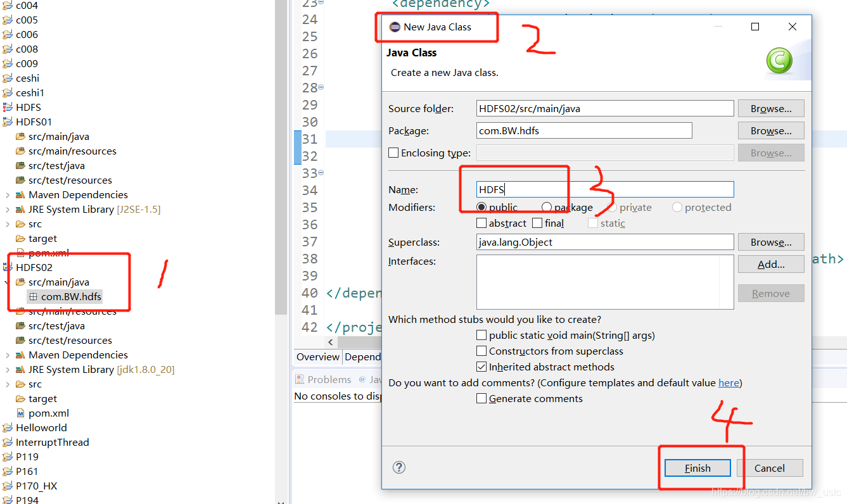The image size is (847, 504).
Task: Click the Problems view icon
Action: point(300,379)
